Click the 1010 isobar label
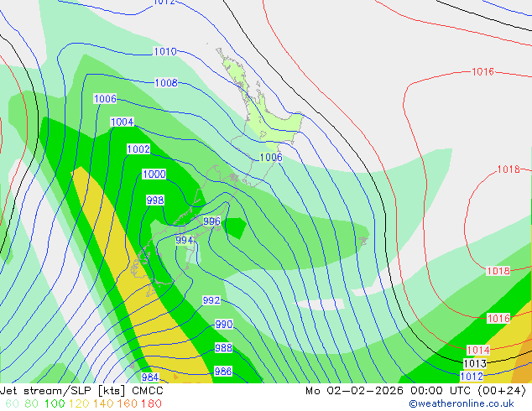The image size is (532, 411). coord(165,51)
